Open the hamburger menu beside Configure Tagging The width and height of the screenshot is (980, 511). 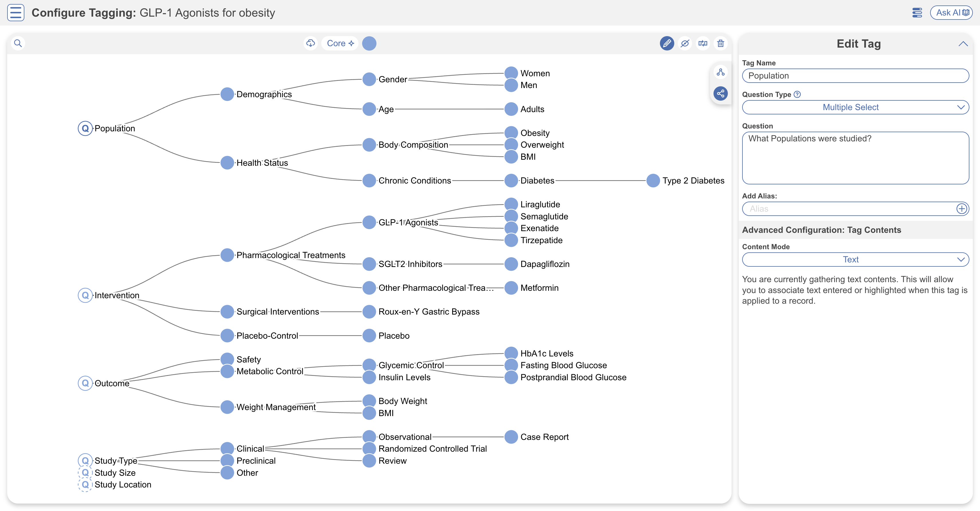tap(15, 12)
